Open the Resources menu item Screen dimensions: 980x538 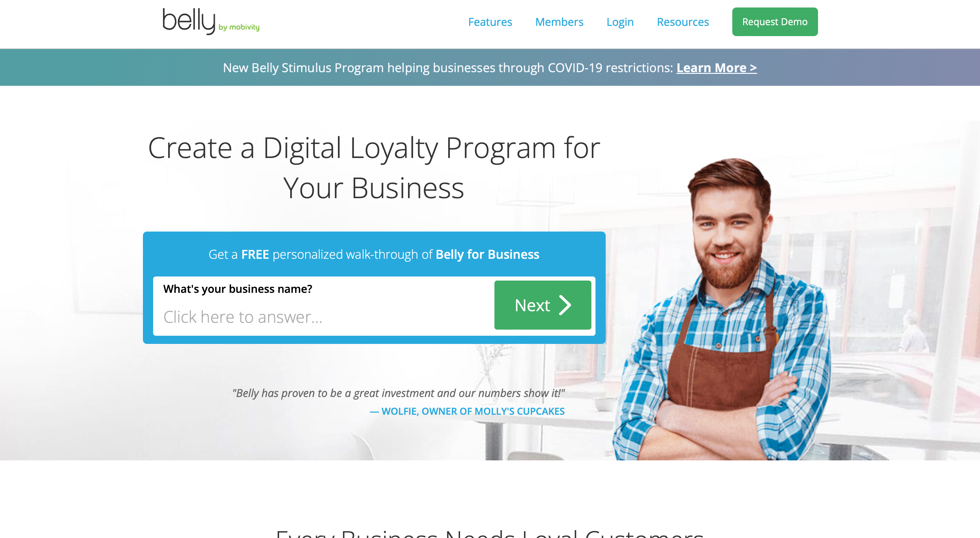[683, 22]
